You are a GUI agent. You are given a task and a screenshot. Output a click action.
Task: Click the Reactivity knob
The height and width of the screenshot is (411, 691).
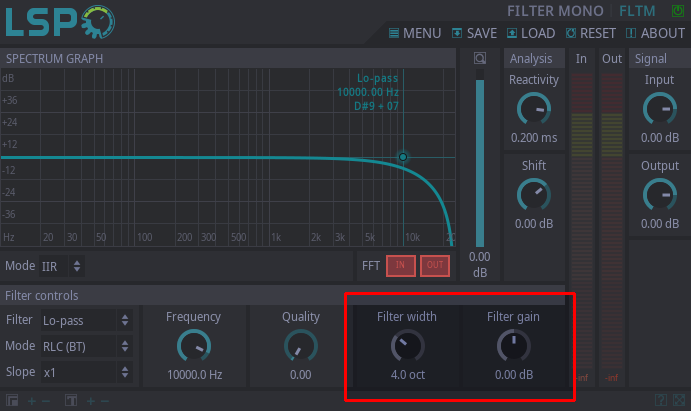coord(534,108)
